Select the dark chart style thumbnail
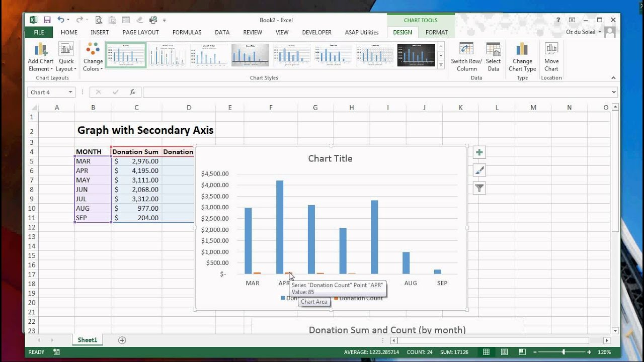644x362 pixels. (416, 55)
